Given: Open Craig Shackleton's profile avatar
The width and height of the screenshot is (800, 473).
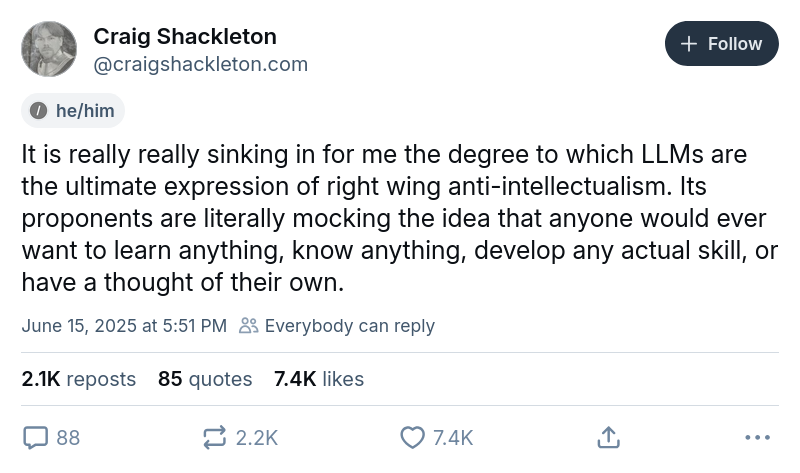Looking at the screenshot, I should coord(49,49).
